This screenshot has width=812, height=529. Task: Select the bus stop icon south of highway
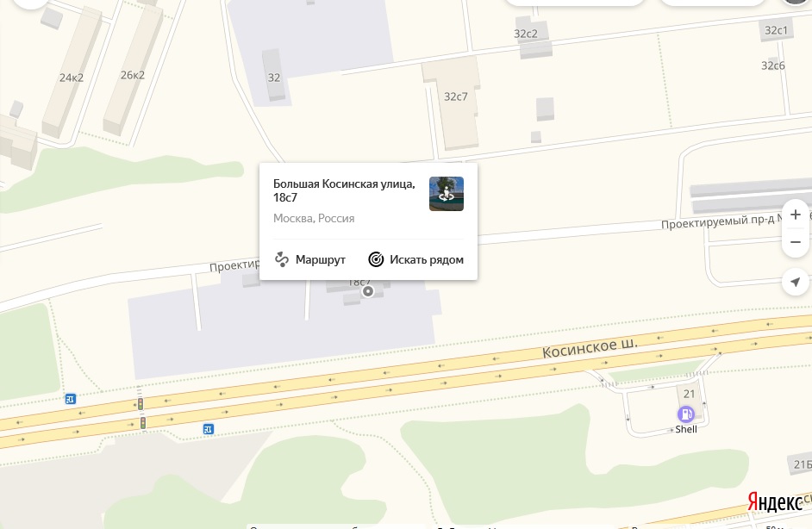click(x=209, y=428)
